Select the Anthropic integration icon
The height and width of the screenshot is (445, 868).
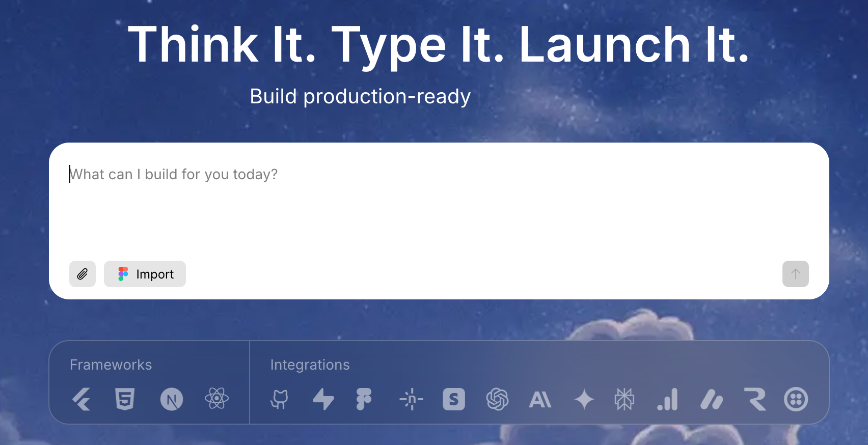tap(540, 399)
